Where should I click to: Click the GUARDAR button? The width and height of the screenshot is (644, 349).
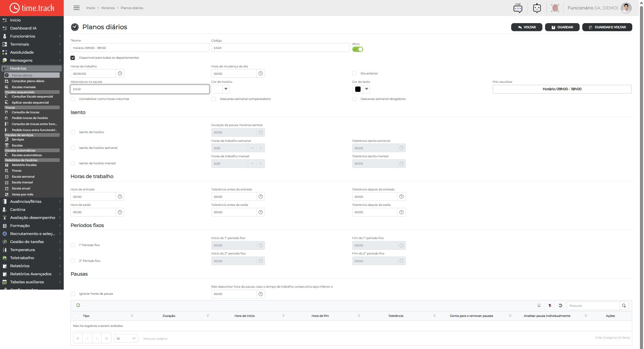tap(562, 27)
